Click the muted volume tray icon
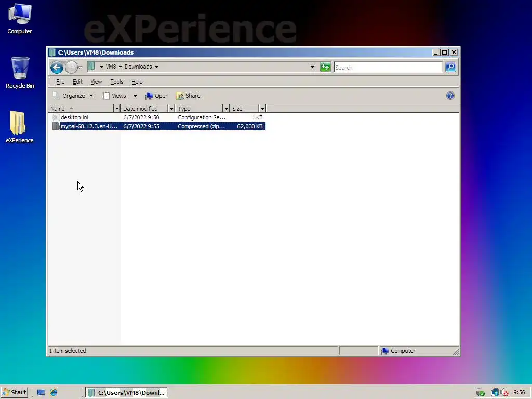The image size is (532, 399). click(x=504, y=393)
